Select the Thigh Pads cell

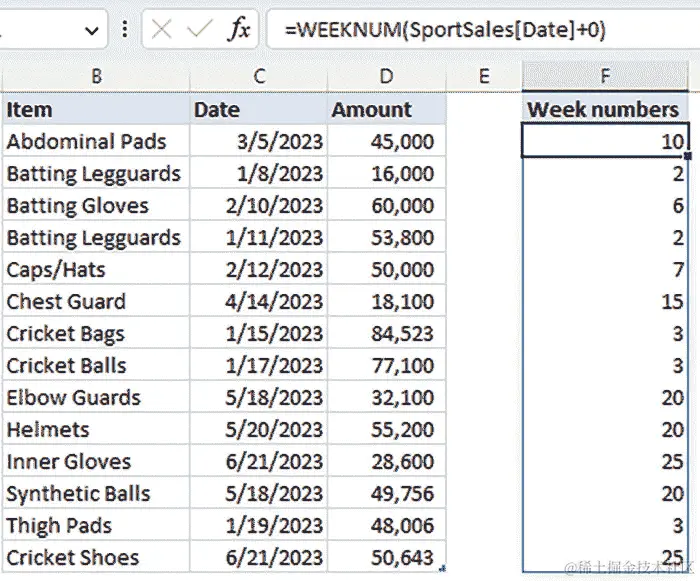pos(96,526)
